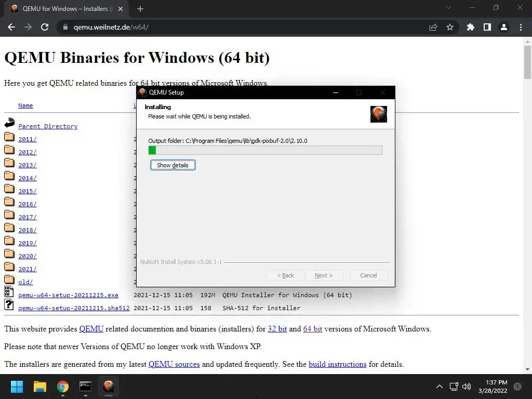Open the Chrome extensions puzzle icon

470,27
